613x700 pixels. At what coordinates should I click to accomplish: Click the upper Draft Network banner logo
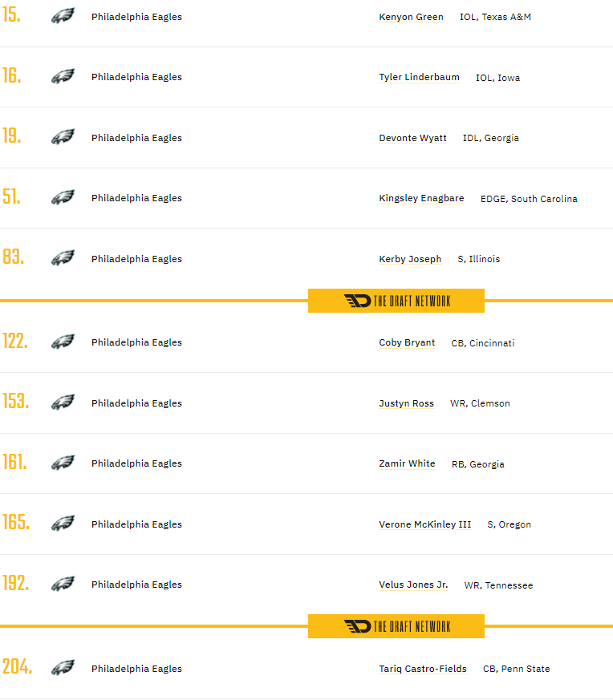point(396,301)
